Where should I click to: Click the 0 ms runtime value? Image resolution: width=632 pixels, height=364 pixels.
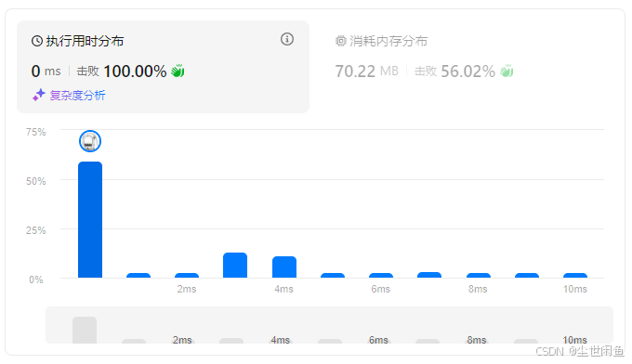pos(46,71)
